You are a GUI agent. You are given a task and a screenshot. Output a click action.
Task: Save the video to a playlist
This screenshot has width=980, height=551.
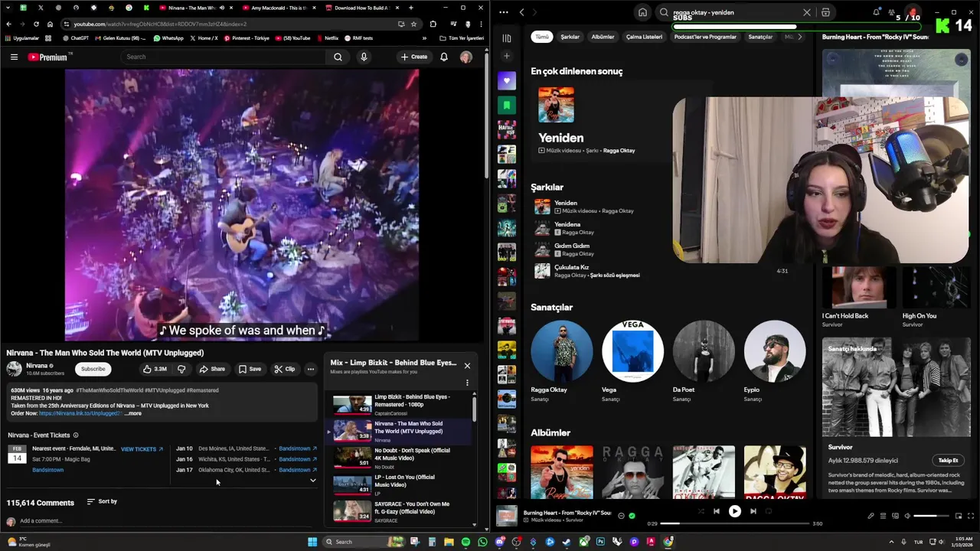coord(250,369)
